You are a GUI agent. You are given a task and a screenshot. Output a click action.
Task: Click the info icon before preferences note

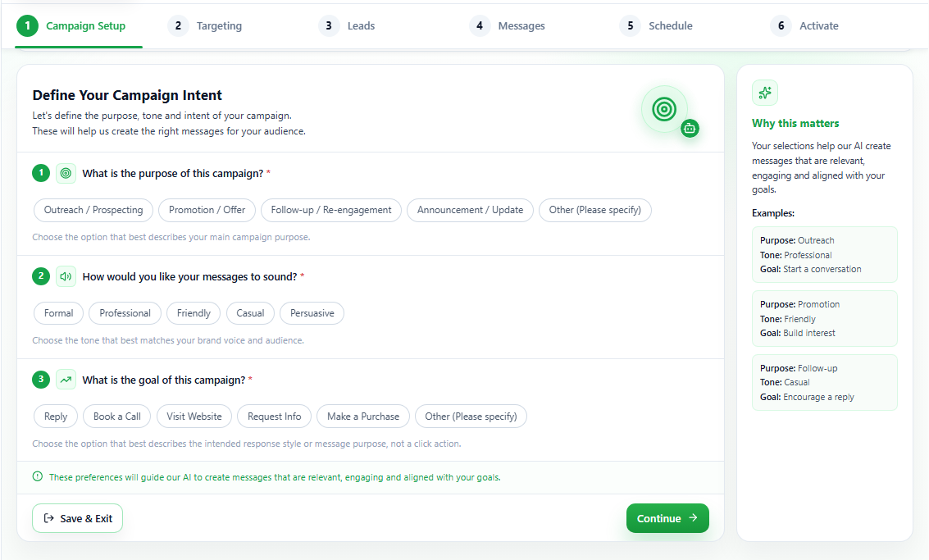[38, 476]
